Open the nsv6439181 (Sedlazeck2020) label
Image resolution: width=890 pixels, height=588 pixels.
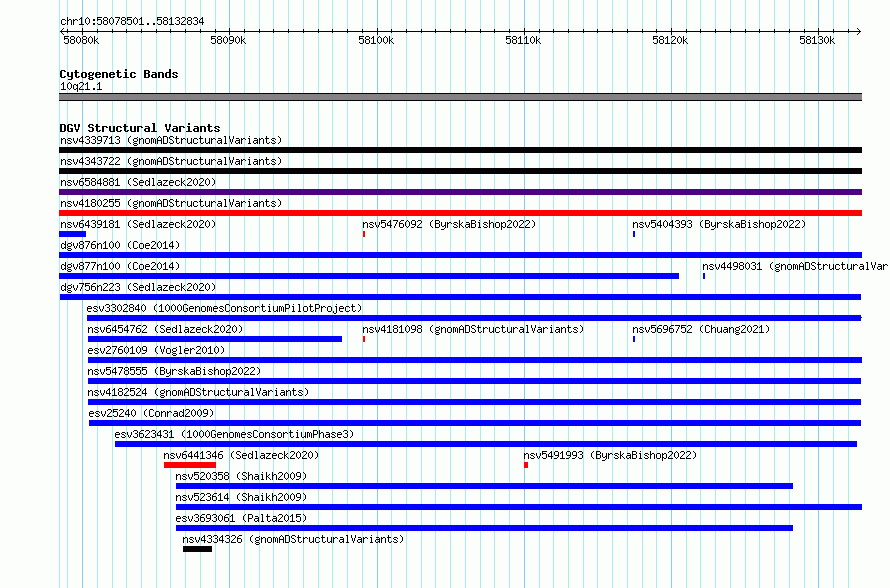pyautogui.click(x=138, y=224)
